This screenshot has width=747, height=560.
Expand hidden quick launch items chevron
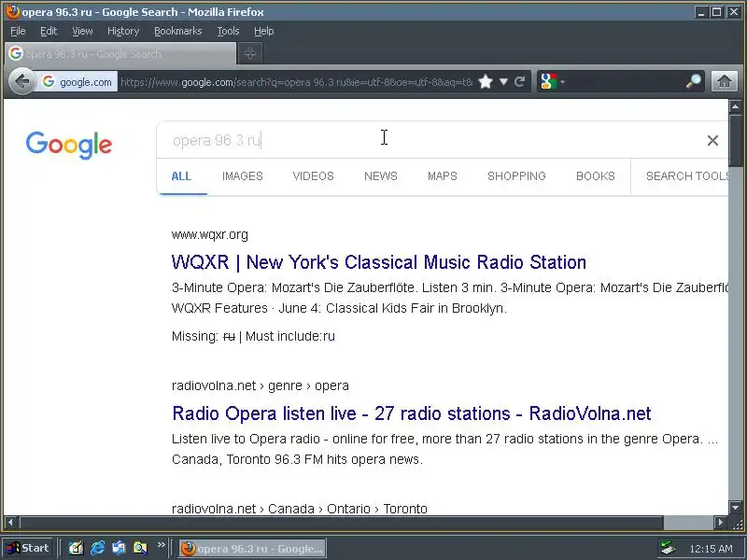click(161, 544)
